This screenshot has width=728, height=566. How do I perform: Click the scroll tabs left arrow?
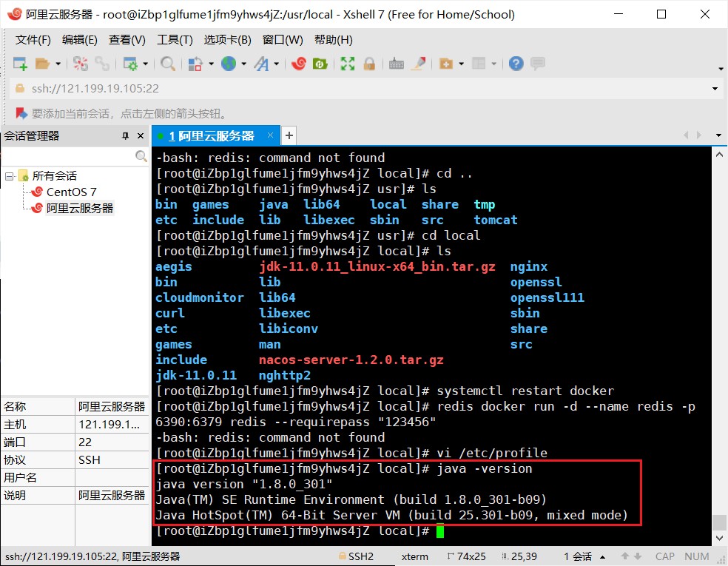tap(686, 135)
